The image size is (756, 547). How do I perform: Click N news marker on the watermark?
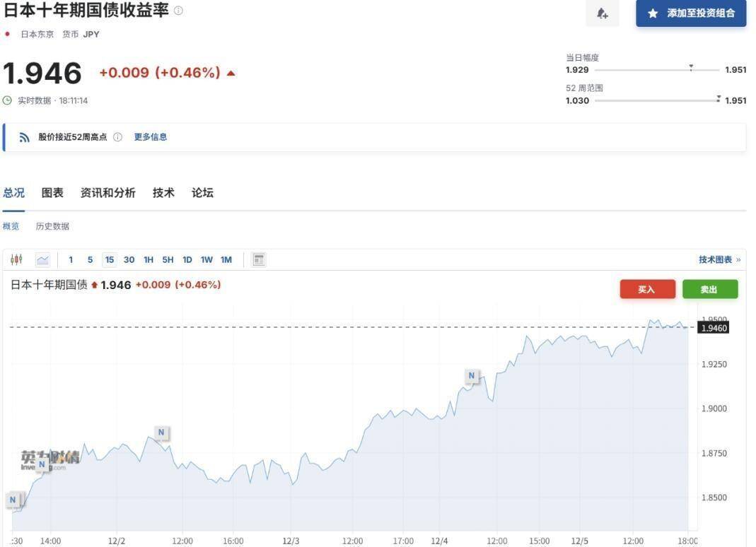pos(42,464)
